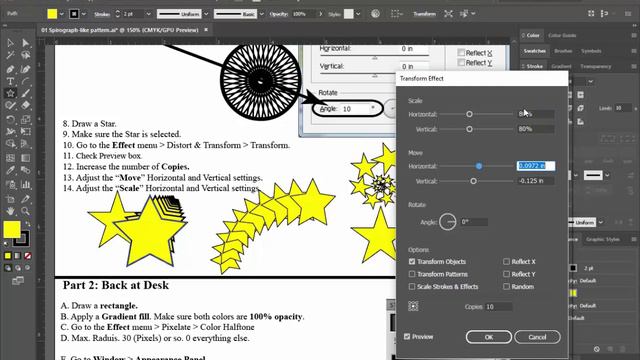The width and height of the screenshot is (640, 360).
Task: Click the None fill mode icon
Action: (x=27, y=256)
